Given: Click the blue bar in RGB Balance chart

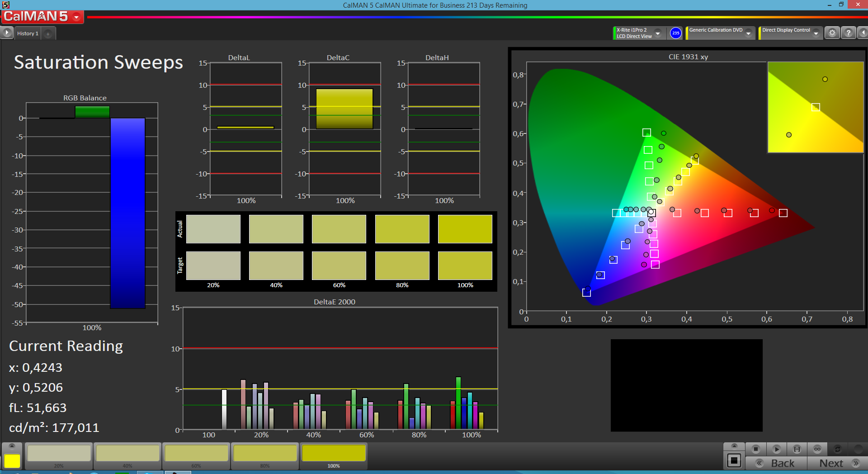Looking at the screenshot, I should click(x=128, y=213).
